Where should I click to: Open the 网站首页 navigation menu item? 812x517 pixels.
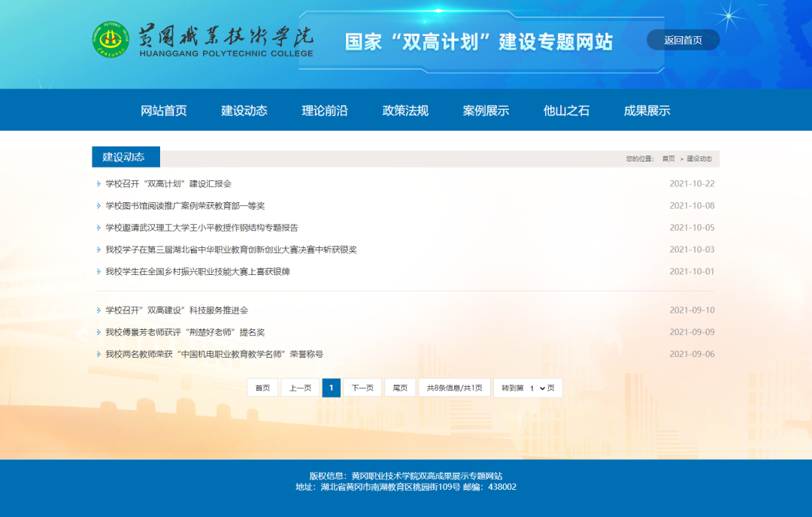pyautogui.click(x=164, y=110)
